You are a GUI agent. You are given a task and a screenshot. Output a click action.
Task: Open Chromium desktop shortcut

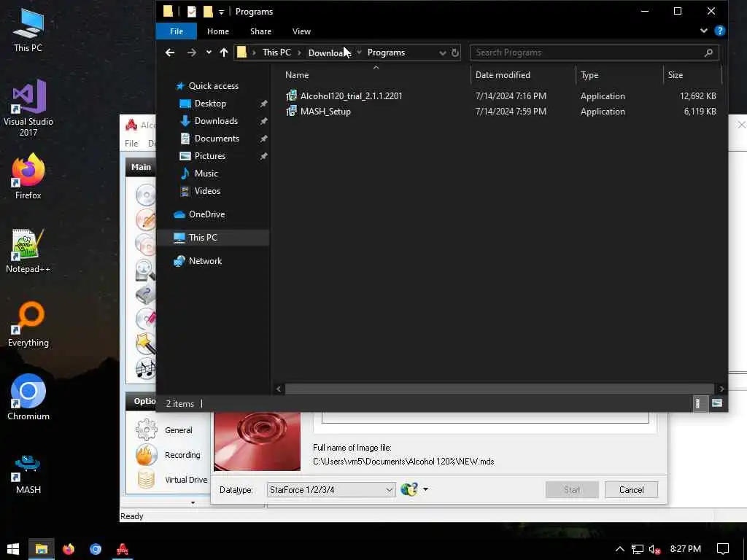coord(28,397)
